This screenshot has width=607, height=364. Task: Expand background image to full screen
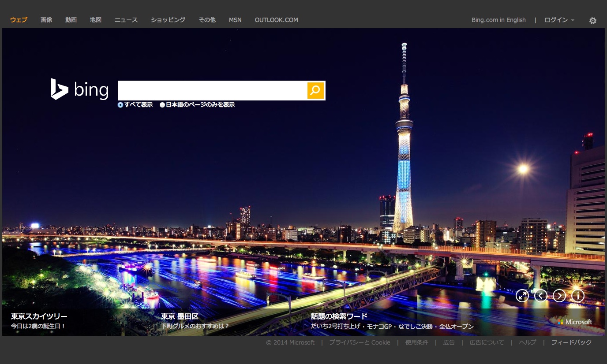522,296
